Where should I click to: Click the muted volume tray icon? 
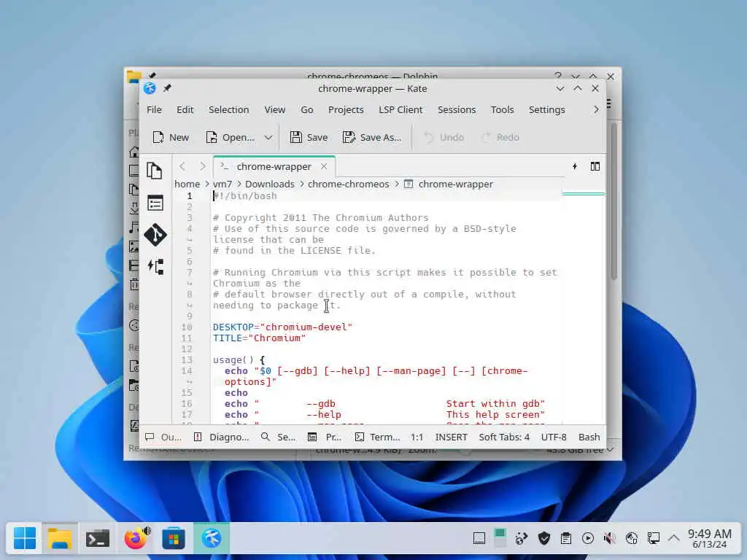tap(609, 539)
